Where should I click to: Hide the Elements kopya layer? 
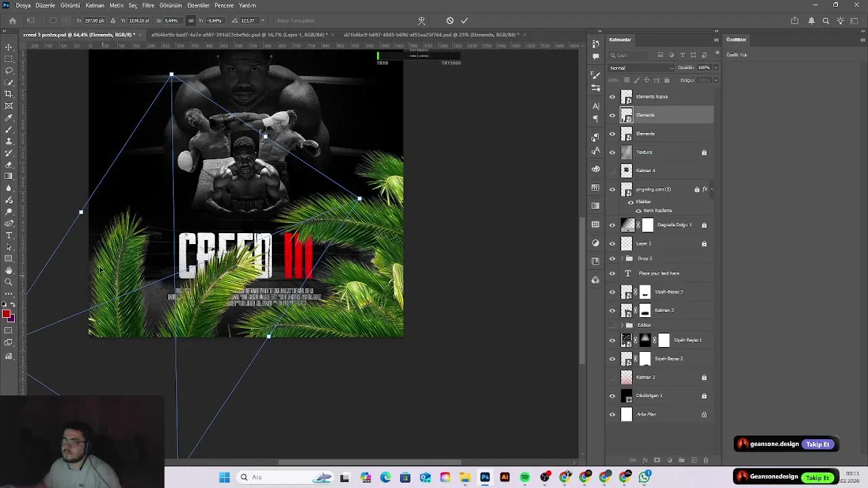click(x=612, y=96)
